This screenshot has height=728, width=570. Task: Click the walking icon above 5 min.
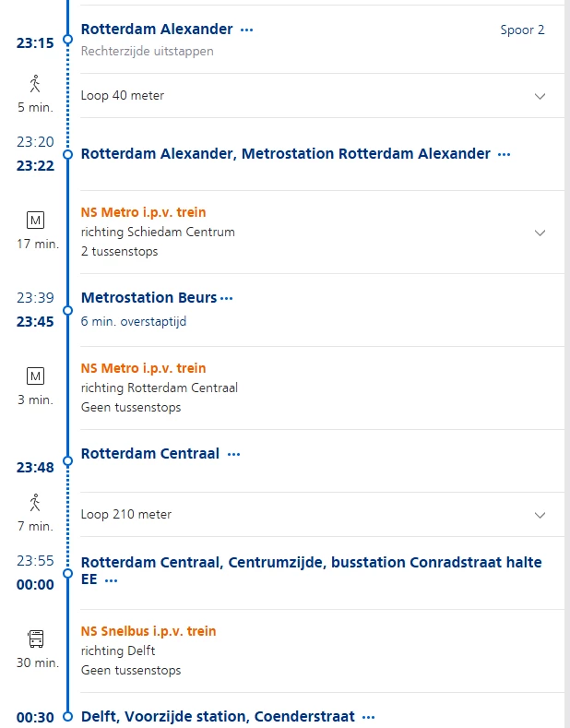(x=35, y=84)
